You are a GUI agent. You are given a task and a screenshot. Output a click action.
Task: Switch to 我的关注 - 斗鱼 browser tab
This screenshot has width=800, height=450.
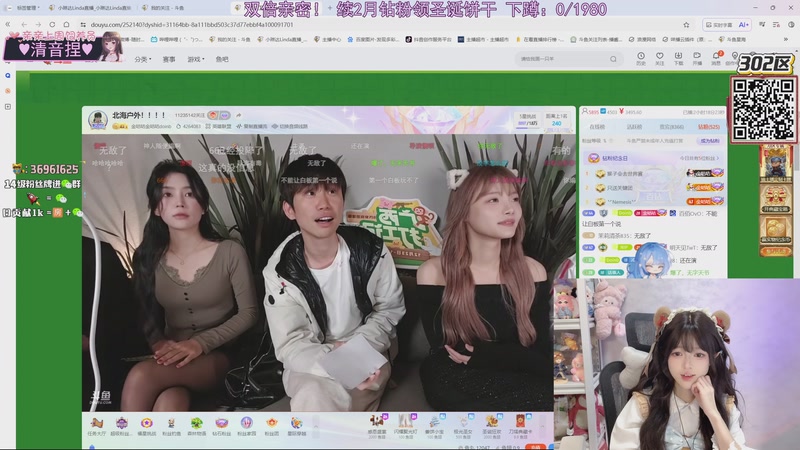pyautogui.click(x=163, y=8)
